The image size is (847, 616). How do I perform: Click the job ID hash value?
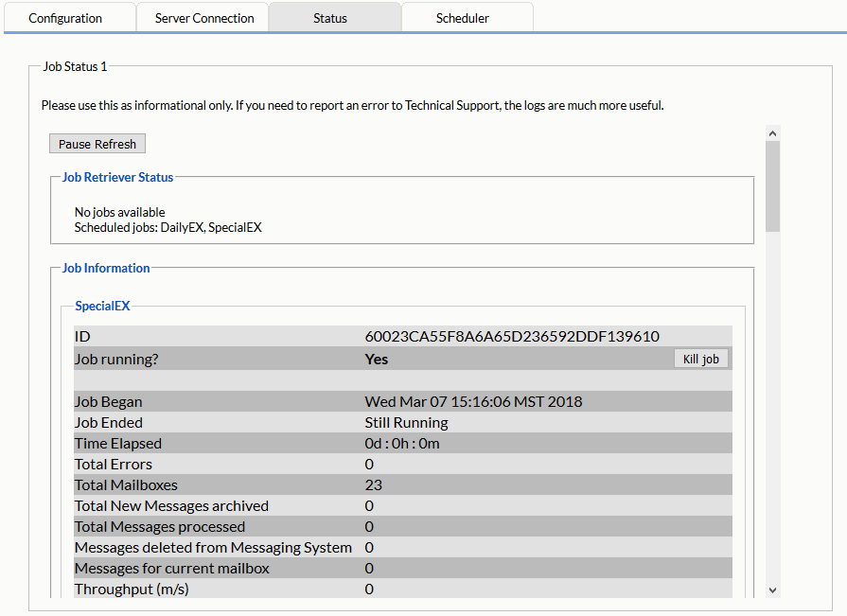click(x=512, y=337)
